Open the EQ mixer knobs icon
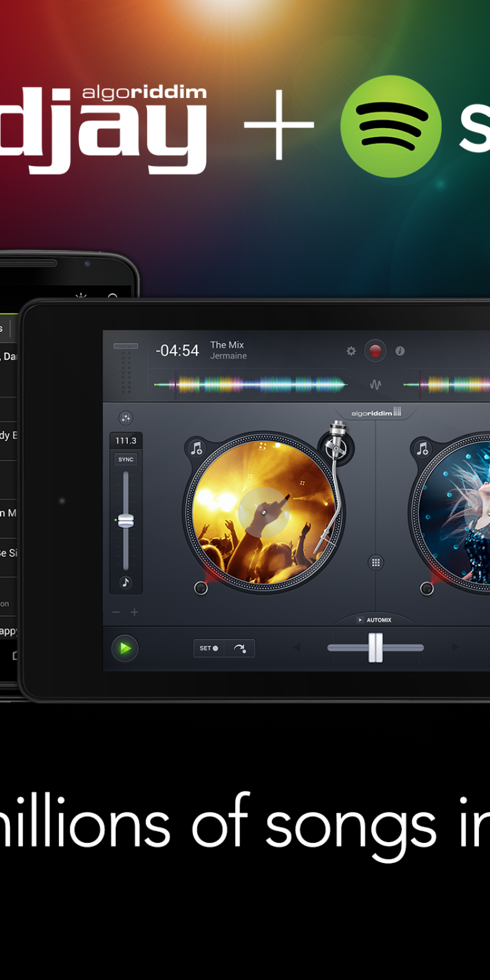Viewport: 490px width, 980px height. click(x=126, y=418)
